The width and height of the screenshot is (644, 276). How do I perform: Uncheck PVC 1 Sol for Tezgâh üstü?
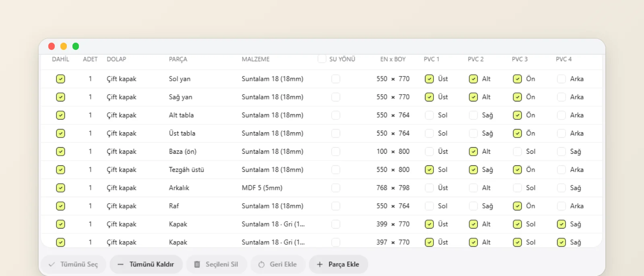tap(429, 170)
